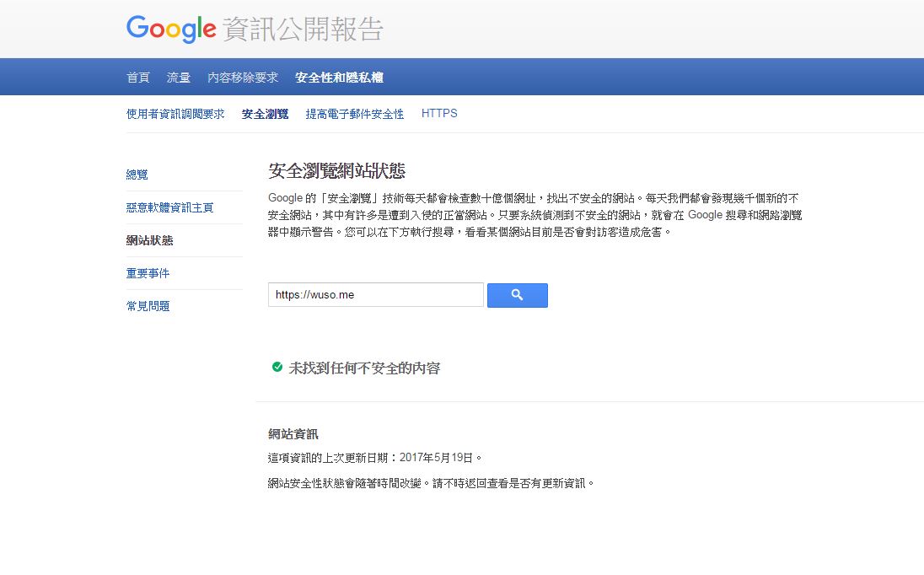Select 網站狀態 in the sidebar
924x575 pixels.
click(x=149, y=240)
